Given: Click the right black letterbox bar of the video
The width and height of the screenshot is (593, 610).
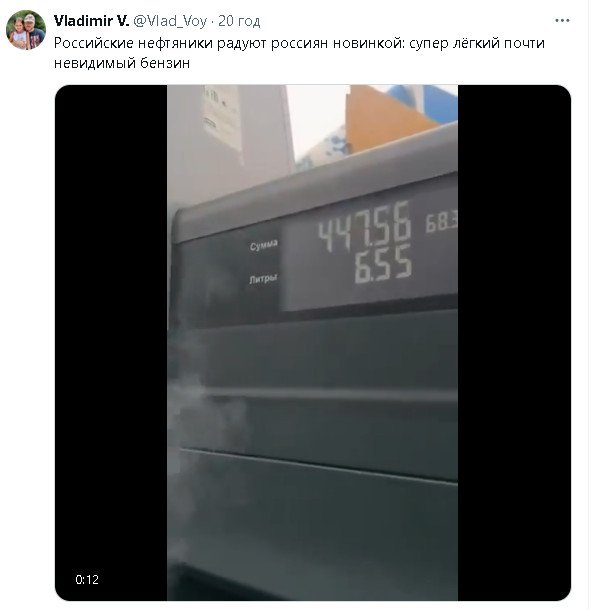Looking at the screenshot, I should pos(514,342).
